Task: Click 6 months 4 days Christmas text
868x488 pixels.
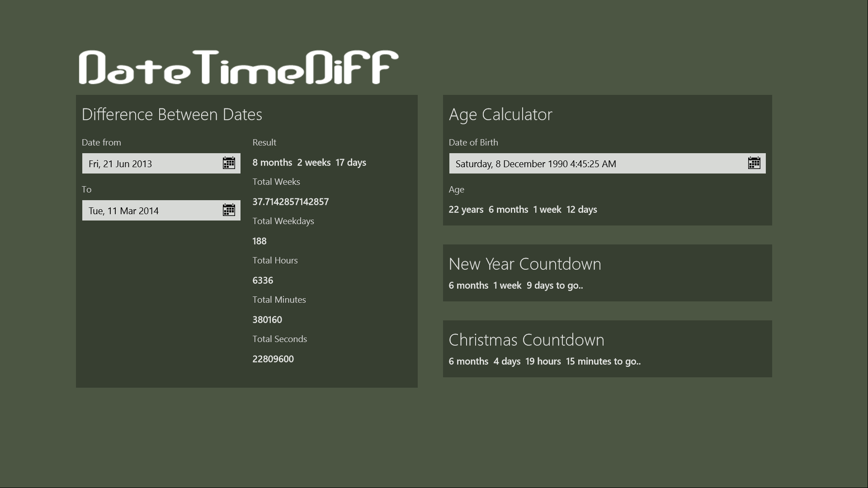Action: point(544,361)
